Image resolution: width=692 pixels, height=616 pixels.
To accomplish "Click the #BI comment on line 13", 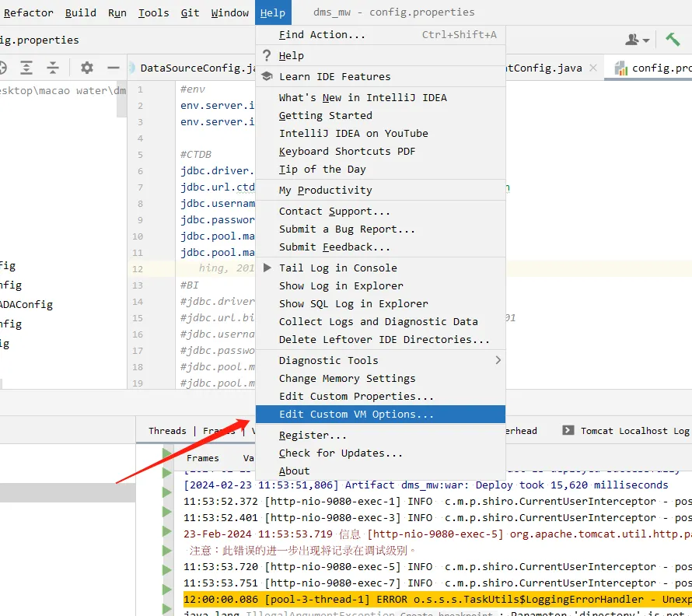I will (190, 285).
